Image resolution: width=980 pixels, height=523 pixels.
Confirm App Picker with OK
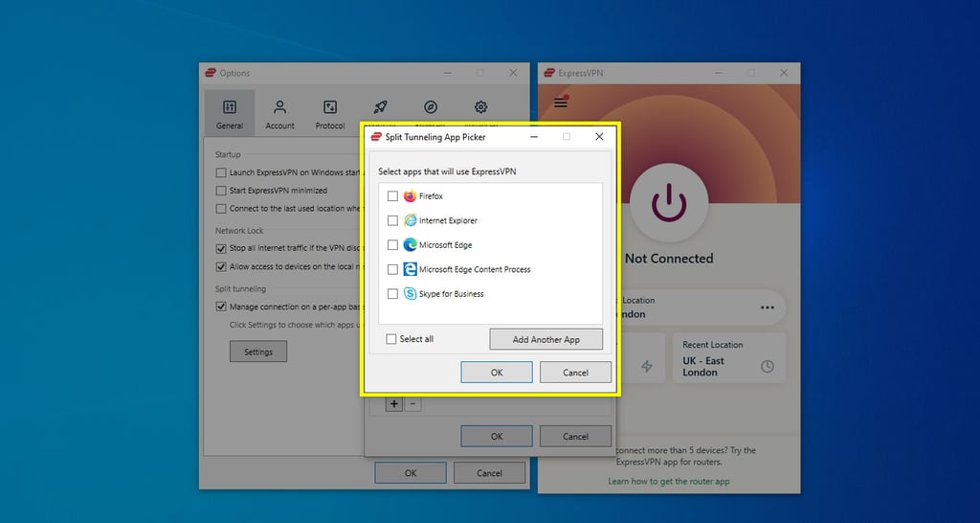point(497,373)
